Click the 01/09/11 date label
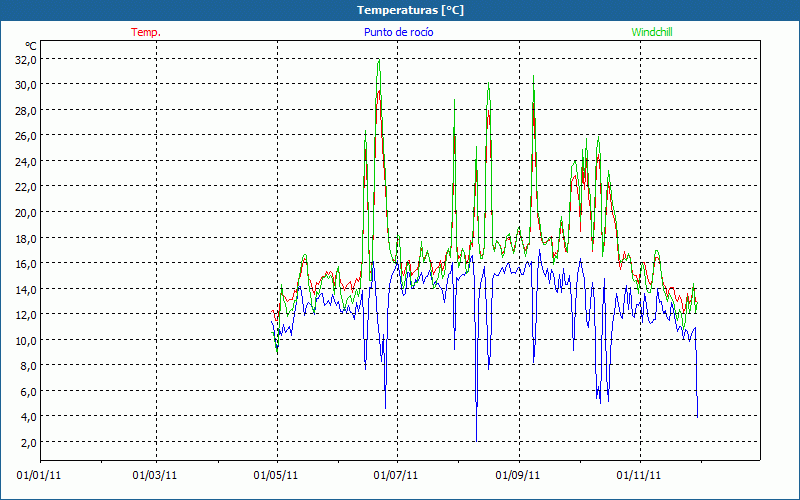The image size is (800, 500). [518, 476]
